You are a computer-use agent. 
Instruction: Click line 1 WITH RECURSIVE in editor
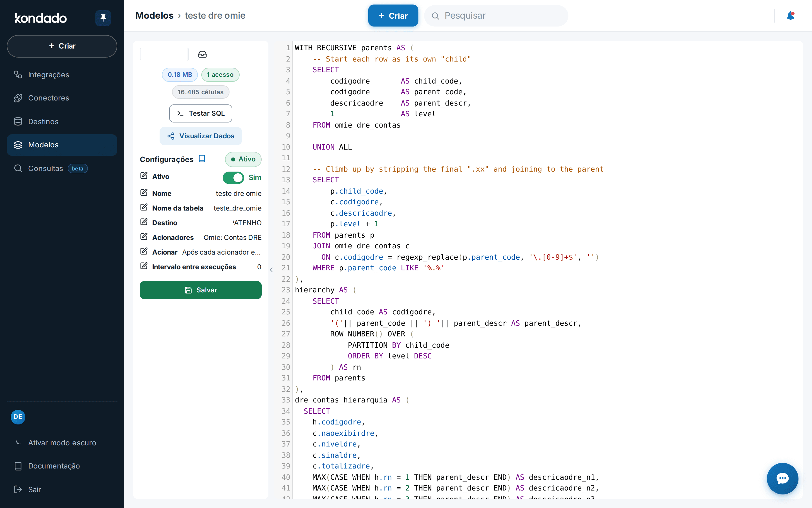[354, 48]
